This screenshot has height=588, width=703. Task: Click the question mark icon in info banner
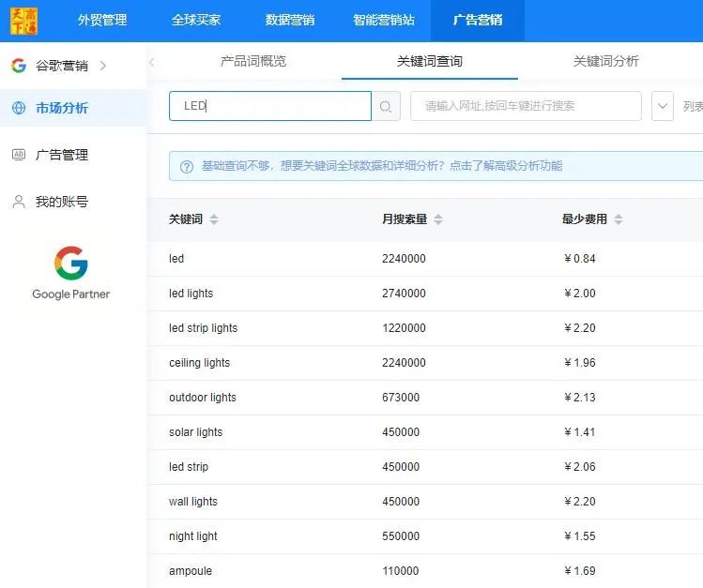(187, 167)
